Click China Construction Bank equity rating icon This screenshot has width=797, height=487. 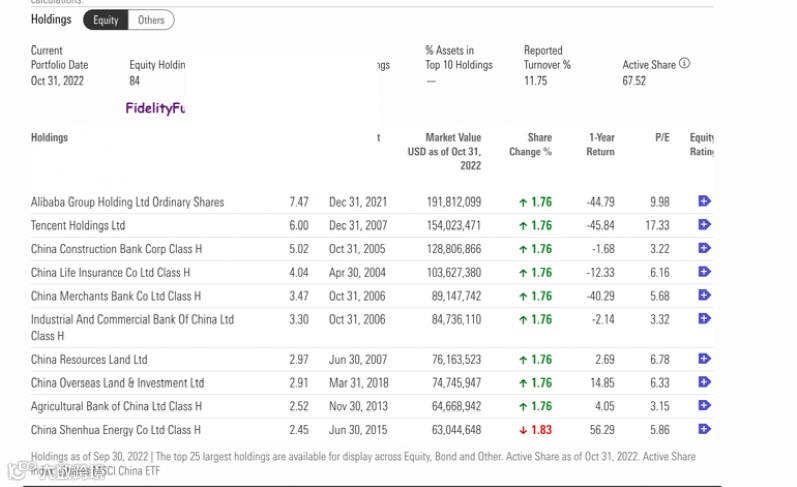coord(704,248)
